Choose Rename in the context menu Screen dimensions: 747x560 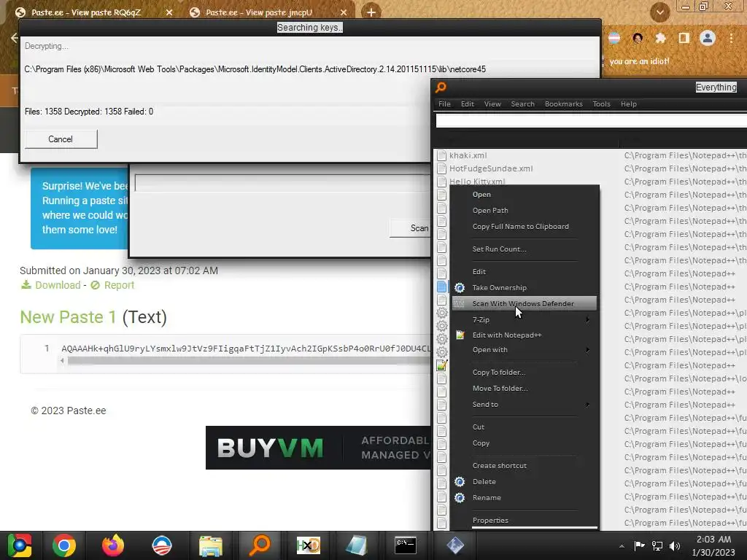pyautogui.click(x=524, y=497)
